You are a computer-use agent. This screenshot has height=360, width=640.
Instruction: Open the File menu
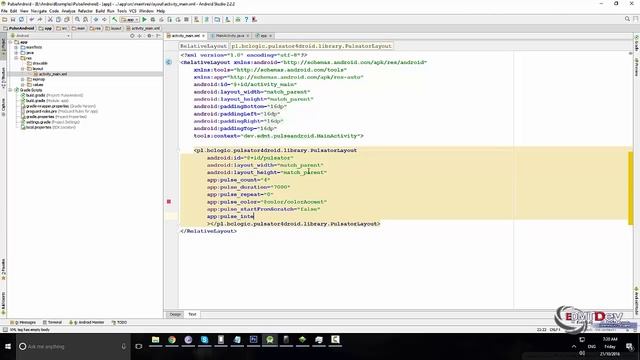[4, 11]
